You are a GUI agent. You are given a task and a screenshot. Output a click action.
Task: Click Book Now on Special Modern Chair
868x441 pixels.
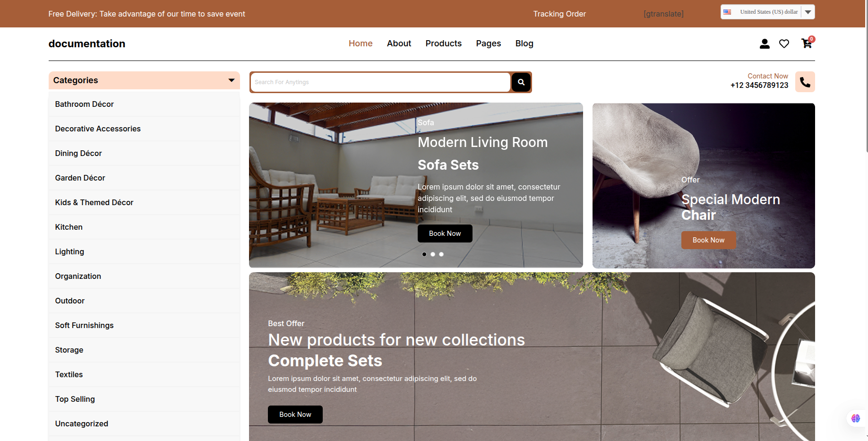click(x=708, y=240)
